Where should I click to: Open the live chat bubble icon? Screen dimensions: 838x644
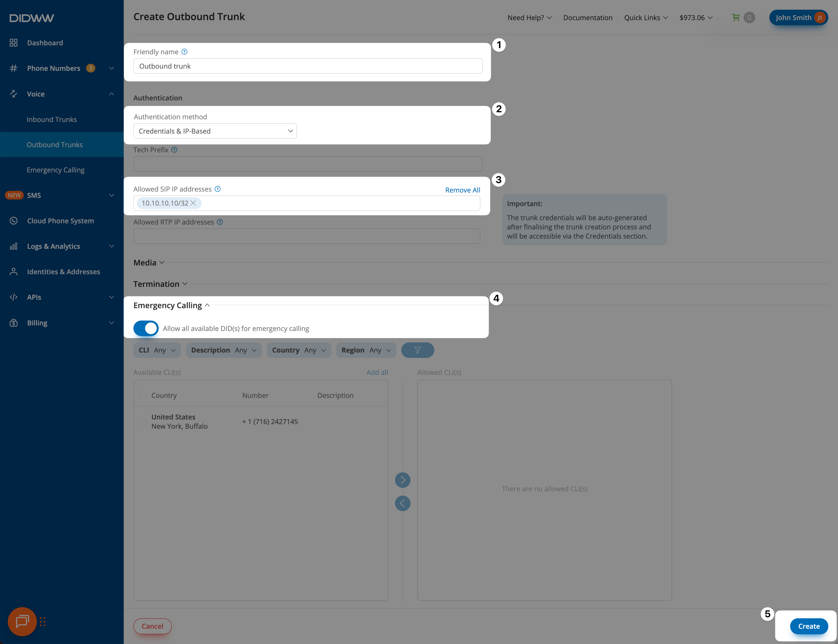tap(22, 621)
